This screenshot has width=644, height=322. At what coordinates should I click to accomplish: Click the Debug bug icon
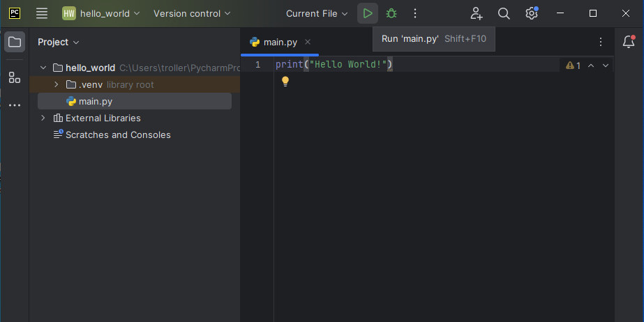(391, 13)
